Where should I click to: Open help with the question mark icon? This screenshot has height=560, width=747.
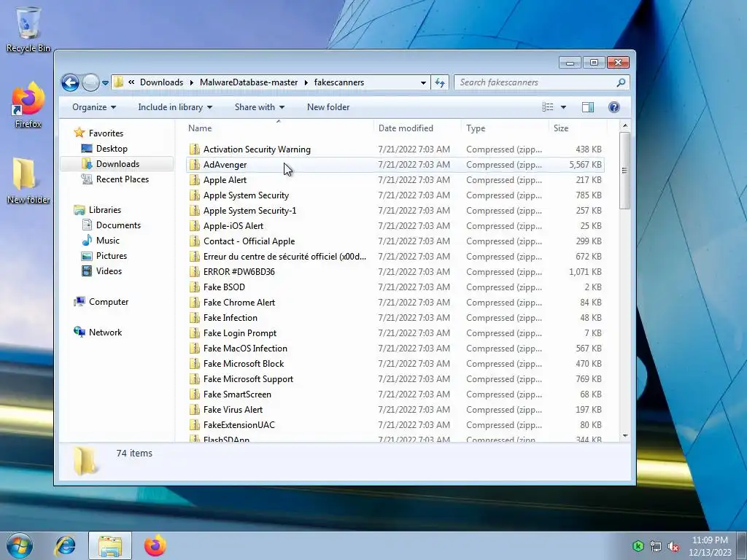(x=614, y=107)
